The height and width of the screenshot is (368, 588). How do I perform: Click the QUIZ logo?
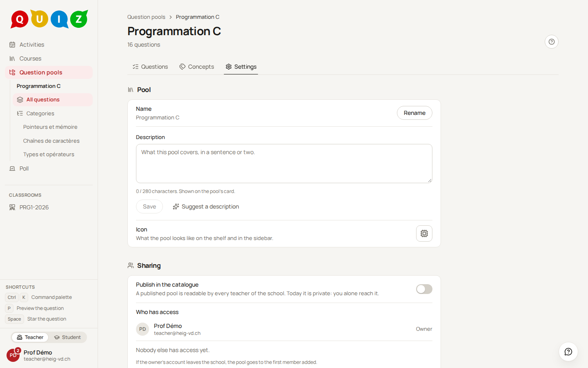pyautogui.click(x=49, y=19)
